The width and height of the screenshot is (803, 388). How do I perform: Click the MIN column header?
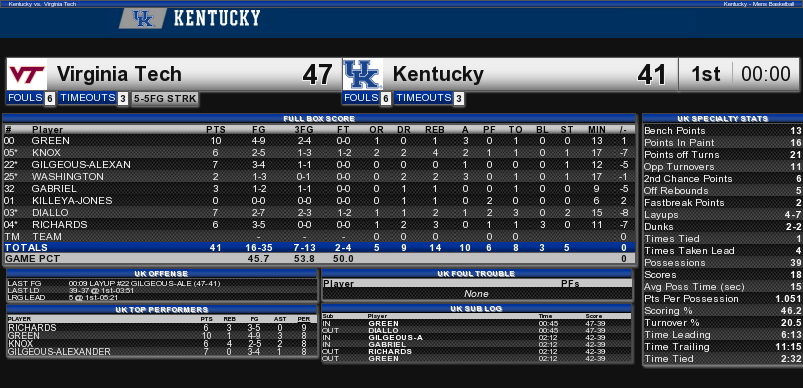pyautogui.click(x=597, y=130)
